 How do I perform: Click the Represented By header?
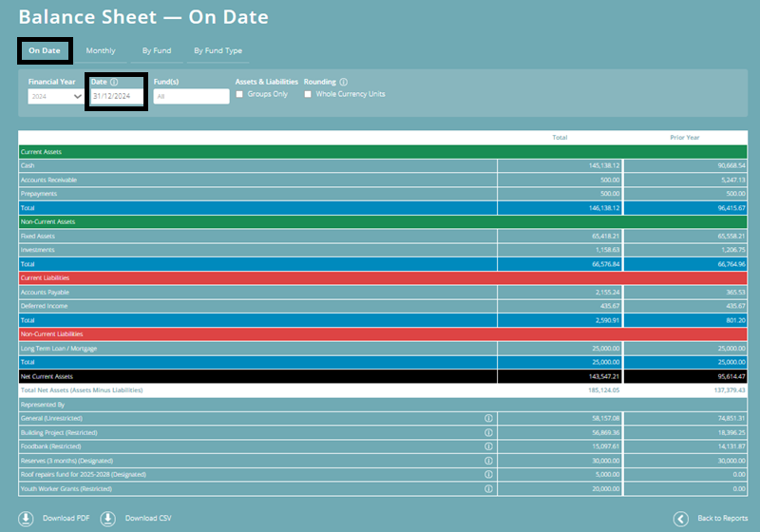(x=43, y=405)
